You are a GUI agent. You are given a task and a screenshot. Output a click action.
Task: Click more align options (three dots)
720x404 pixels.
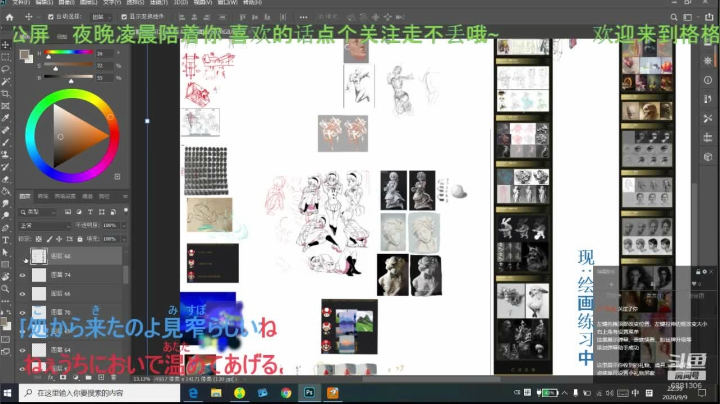pos(303,17)
